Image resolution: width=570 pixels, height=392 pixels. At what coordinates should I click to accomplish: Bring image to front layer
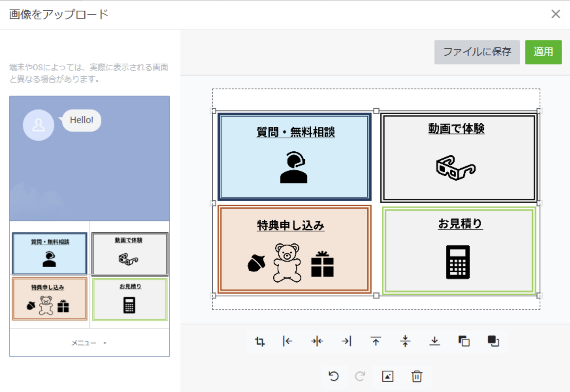coord(493,341)
